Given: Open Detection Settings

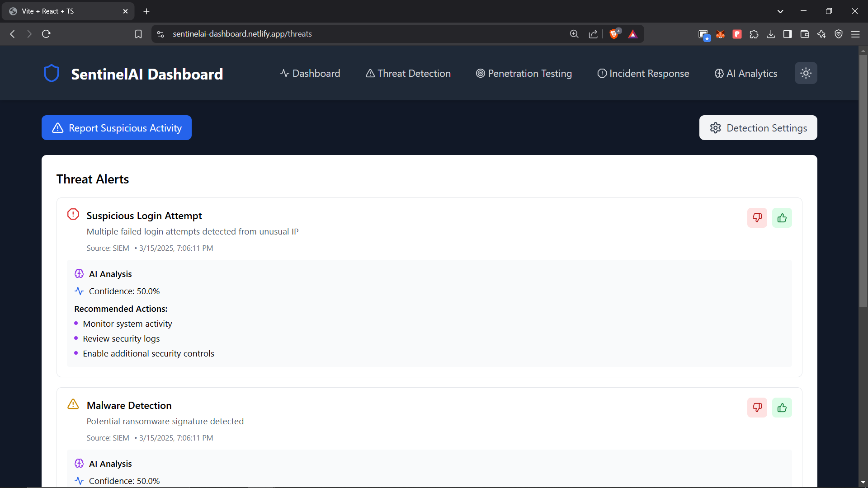Looking at the screenshot, I should click(758, 128).
